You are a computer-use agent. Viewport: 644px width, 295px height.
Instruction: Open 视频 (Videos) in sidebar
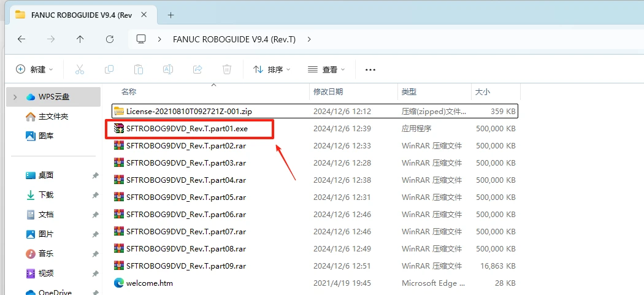[x=45, y=273]
